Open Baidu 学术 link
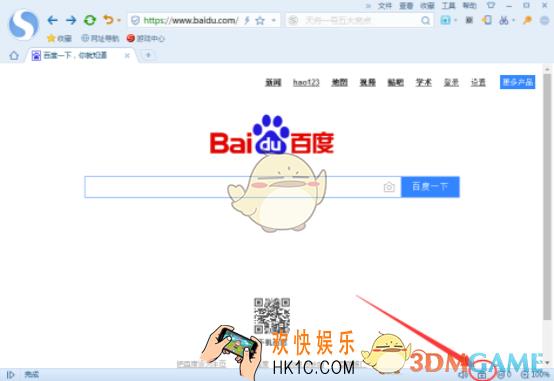Viewport: 554px width, 381px height. pos(424,82)
